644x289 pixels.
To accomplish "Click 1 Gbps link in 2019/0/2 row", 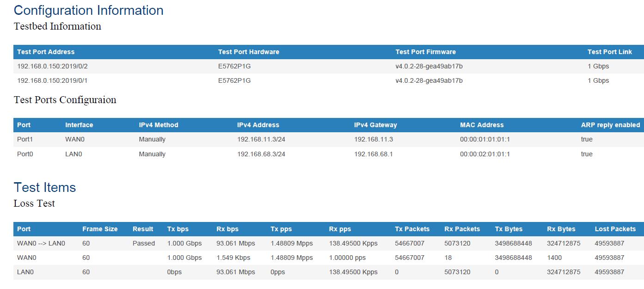I will point(598,66).
